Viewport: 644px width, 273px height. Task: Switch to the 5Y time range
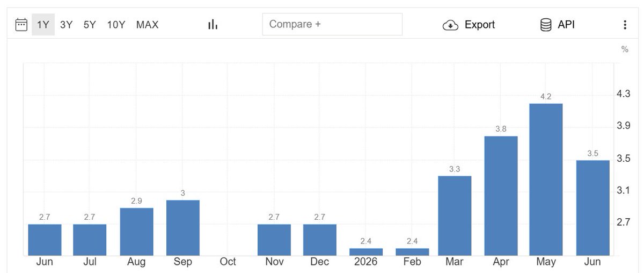[x=90, y=24]
